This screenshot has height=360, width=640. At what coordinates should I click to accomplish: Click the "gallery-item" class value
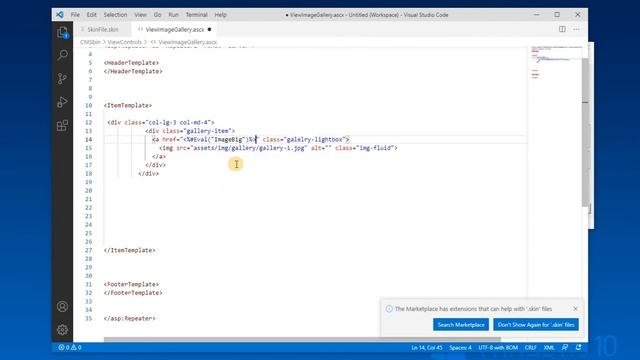pos(207,131)
